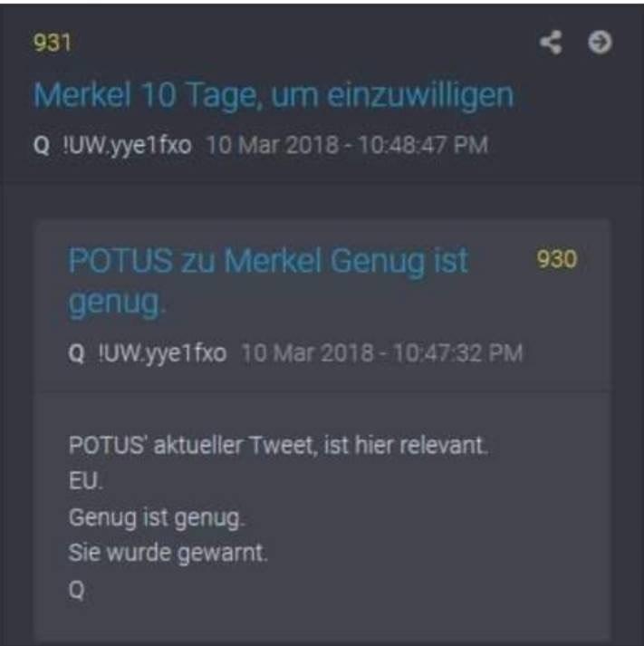Open post 931 via circled arrow icon
This screenshot has height=646, width=644.
[x=600, y=43]
